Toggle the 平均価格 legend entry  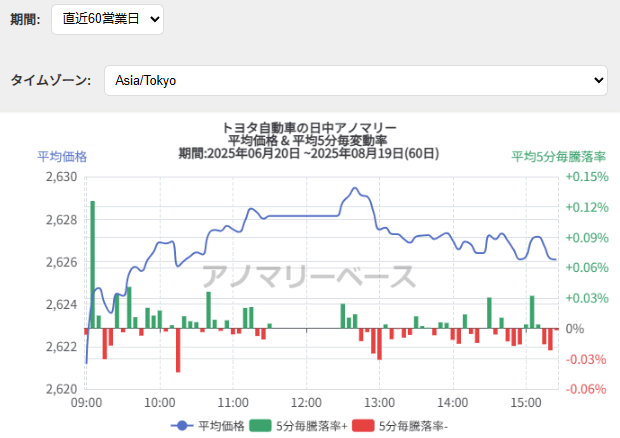(x=208, y=426)
